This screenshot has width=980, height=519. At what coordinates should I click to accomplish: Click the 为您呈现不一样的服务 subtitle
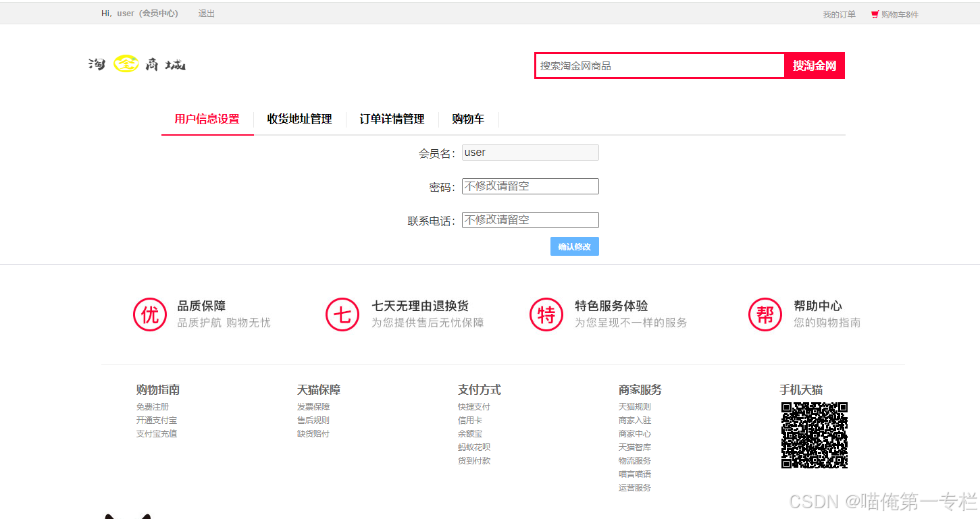(631, 323)
